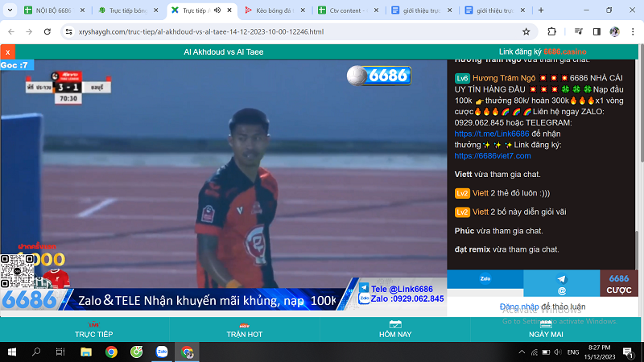This screenshot has width=644, height=362.
Task: Bookmark this page with the star icon
Action: 526,31
